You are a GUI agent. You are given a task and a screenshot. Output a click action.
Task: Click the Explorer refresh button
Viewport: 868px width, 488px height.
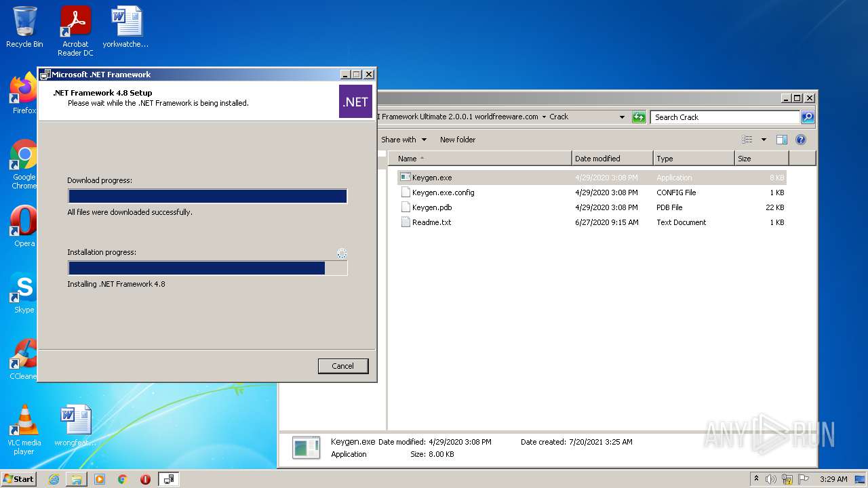(639, 117)
